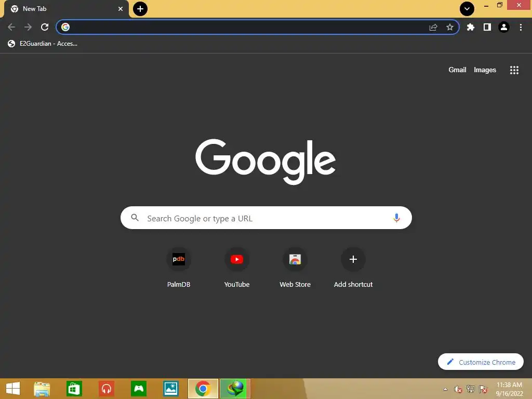This screenshot has height=399, width=532.
Task: Show hidden system tray icons
Action: [445, 389]
